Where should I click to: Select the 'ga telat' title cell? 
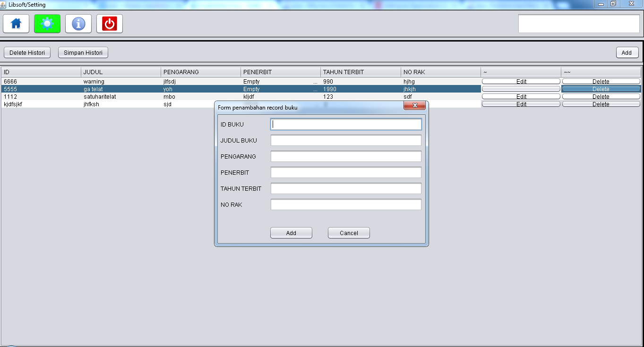coord(121,89)
